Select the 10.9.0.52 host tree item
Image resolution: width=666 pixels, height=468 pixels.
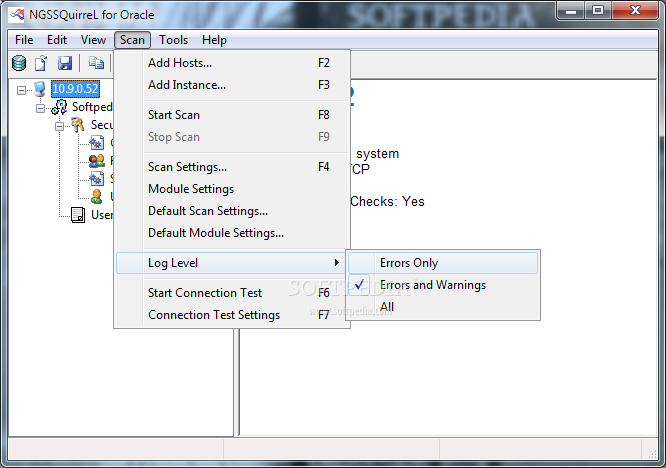[75, 89]
